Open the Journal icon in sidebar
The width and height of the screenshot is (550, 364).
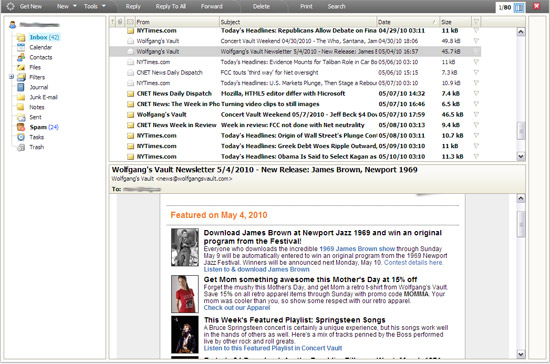pos(21,87)
